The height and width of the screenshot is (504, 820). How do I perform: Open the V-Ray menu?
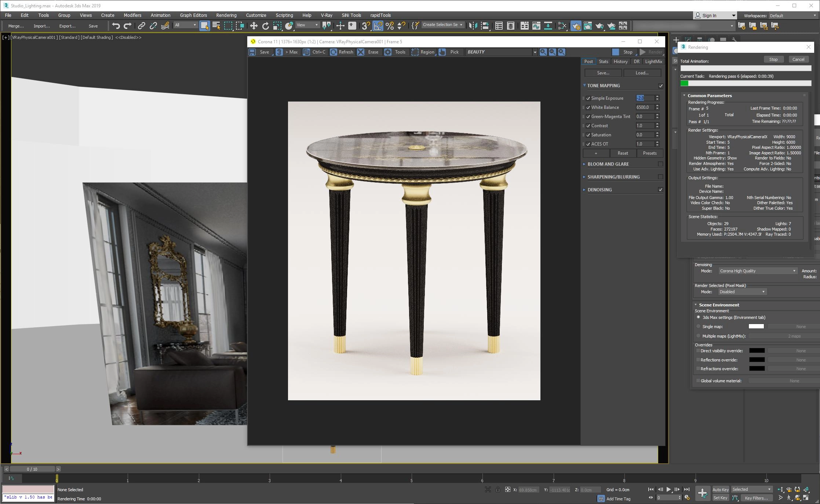326,15
